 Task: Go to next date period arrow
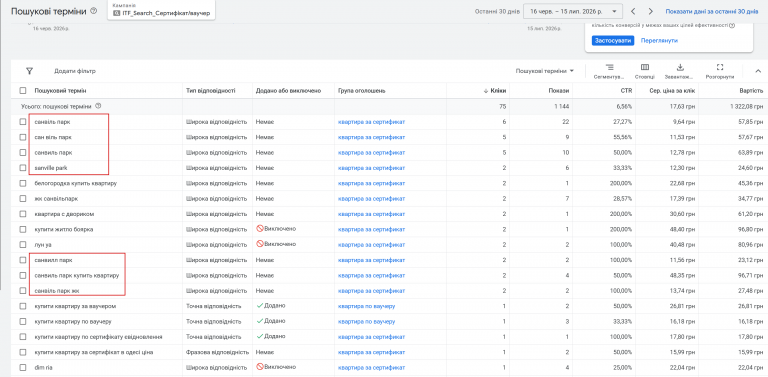650,11
